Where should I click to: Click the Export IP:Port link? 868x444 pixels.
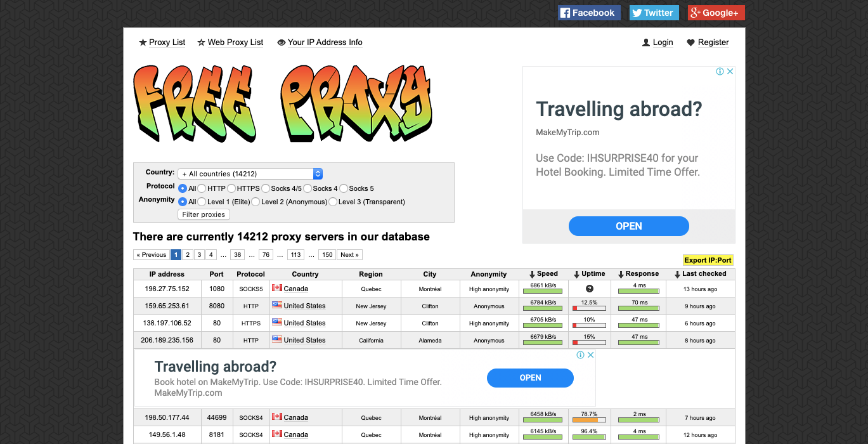[708, 260]
